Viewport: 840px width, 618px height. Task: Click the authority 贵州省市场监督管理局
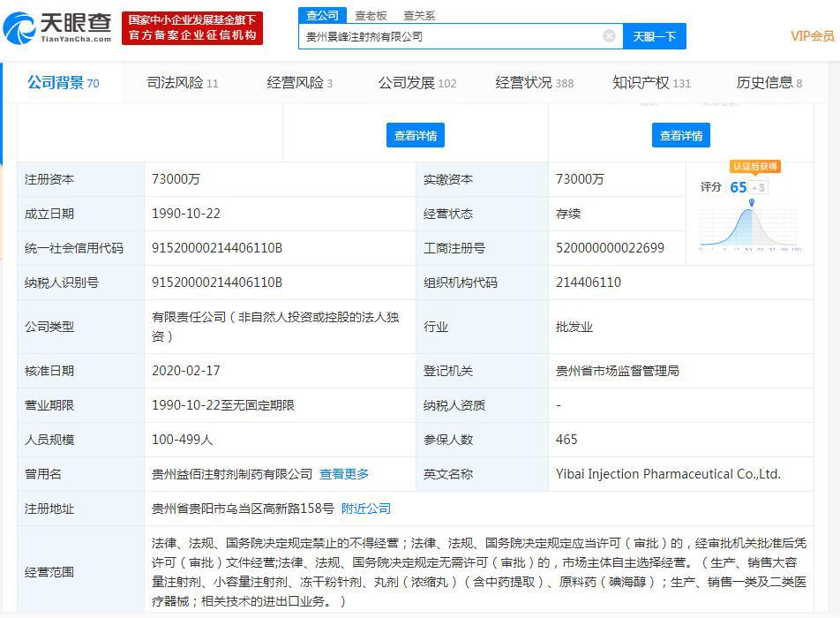click(617, 371)
